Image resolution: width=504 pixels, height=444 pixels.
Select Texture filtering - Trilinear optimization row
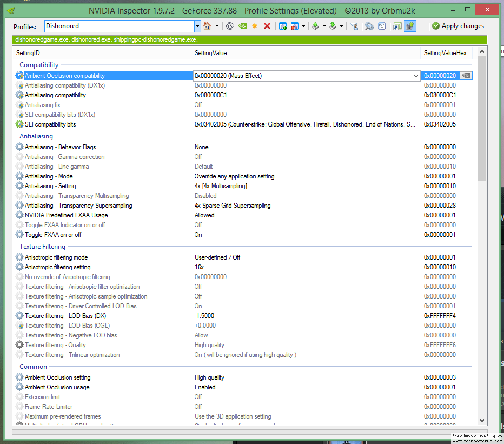coord(244,355)
